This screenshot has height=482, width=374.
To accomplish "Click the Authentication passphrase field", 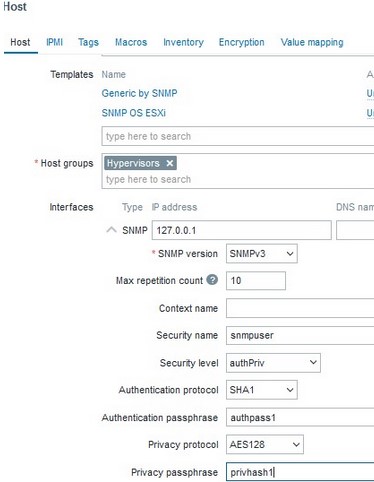I will pos(300,417).
